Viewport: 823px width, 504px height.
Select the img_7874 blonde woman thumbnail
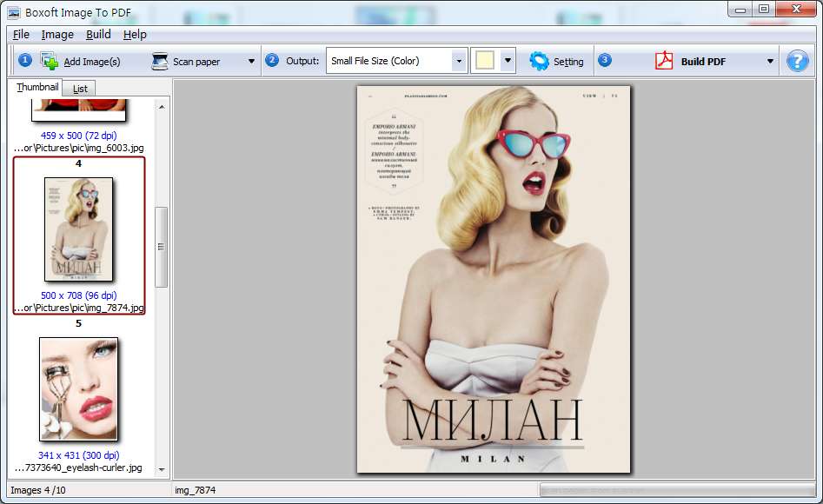[x=79, y=229]
